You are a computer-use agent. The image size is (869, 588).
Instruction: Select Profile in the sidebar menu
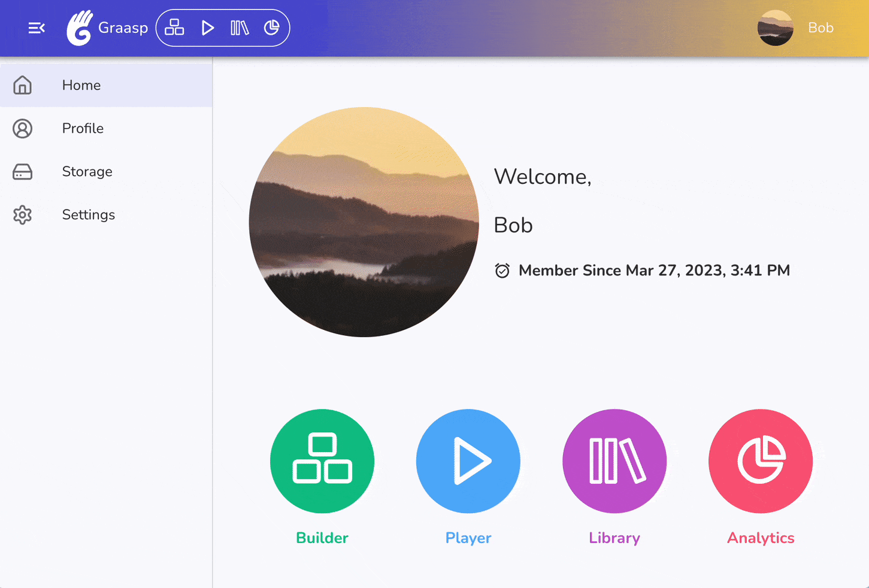83,128
